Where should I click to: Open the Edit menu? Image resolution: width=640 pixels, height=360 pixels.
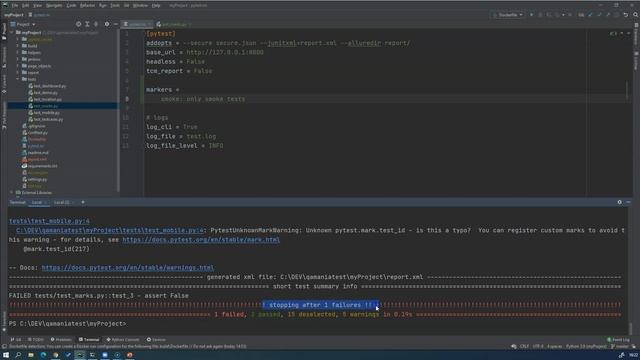[x=25, y=5]
